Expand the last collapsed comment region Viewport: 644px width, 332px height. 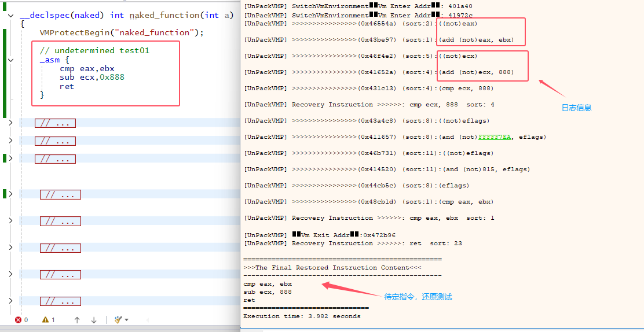click(x=11, y=301)
